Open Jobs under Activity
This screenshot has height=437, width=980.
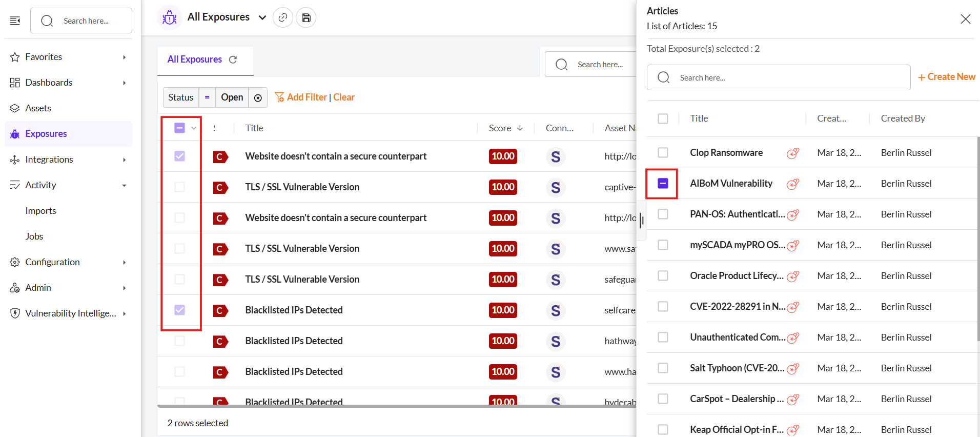point(34,236)
